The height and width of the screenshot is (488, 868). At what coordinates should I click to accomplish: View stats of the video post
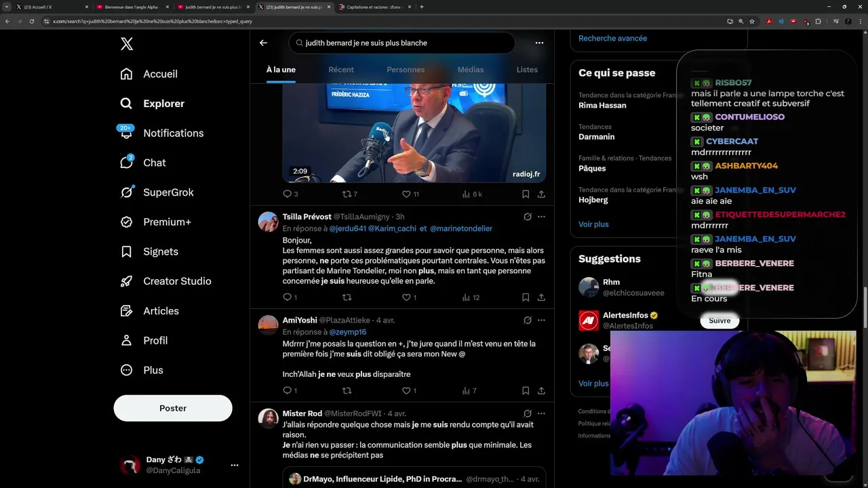pos(472,194)
